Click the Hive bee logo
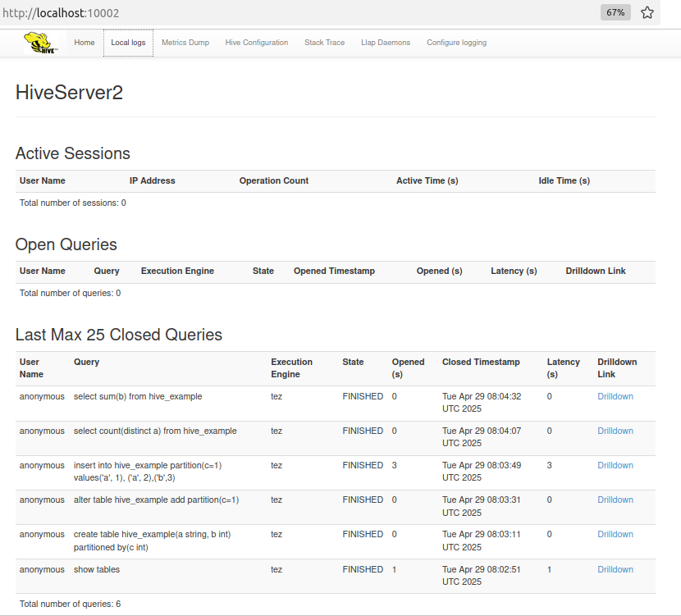681x616 pixels. (x=41, y=43)
